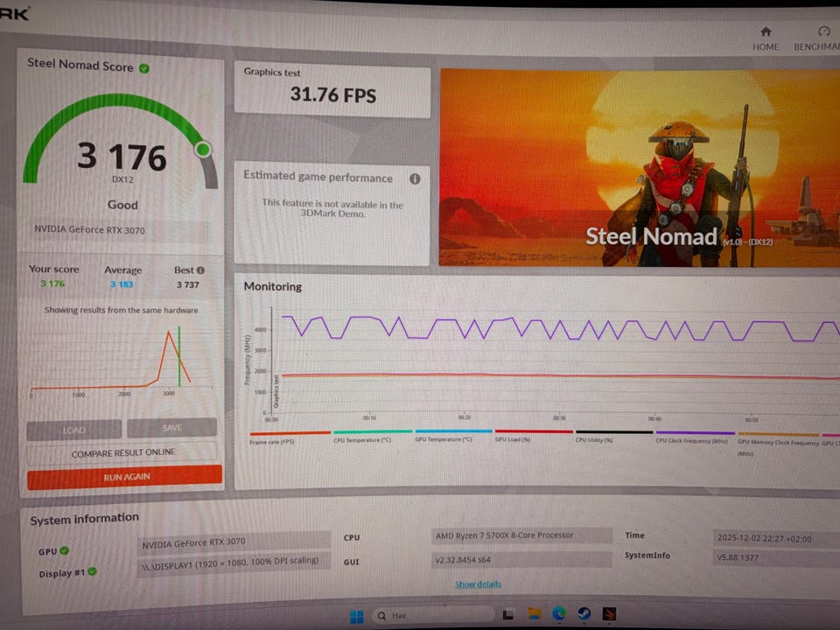This screenshot has height=630, width=840.
Task: Click the Best score value 3 737
Action: [187, 285]
